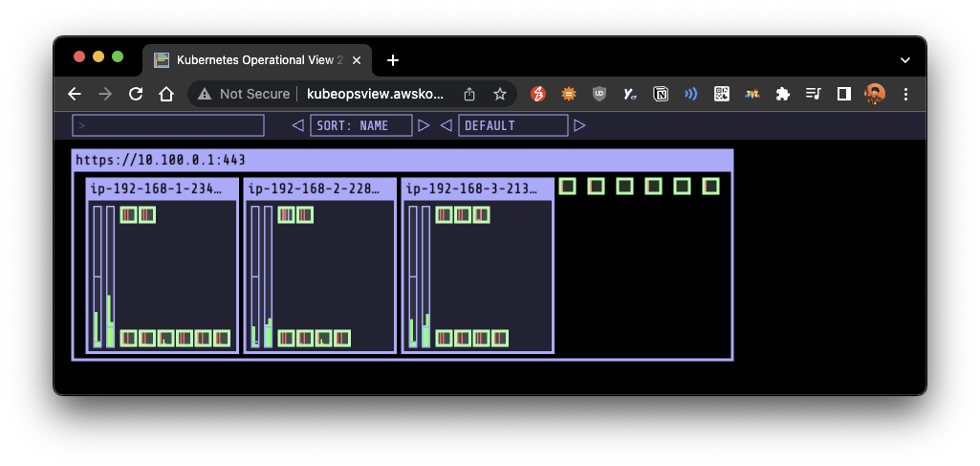Click CPU usage bar of node ip-192-168-3-213
This screenshot has width=980, height=466.
tap(412, 277)
